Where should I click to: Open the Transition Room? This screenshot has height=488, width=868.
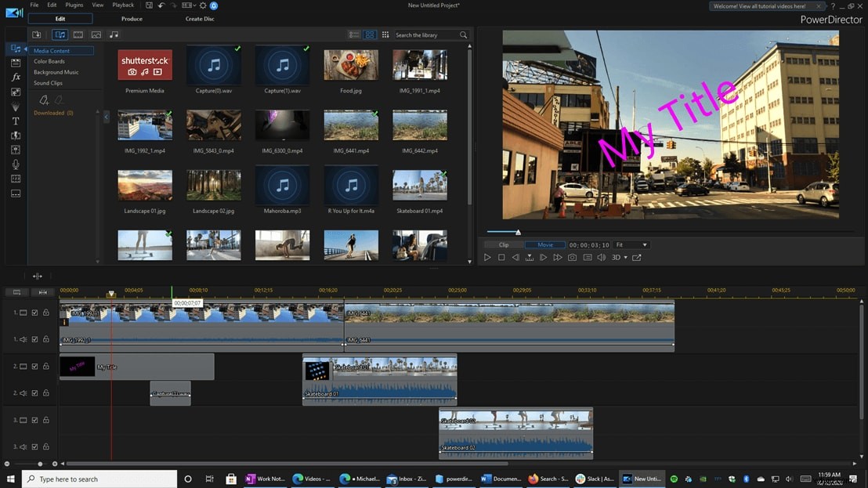coord(15,106)
